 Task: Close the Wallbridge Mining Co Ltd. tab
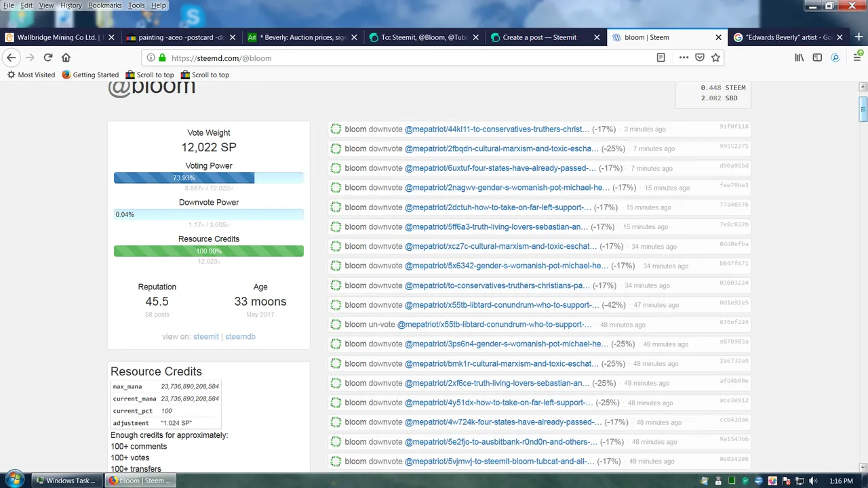click(111, 37)
